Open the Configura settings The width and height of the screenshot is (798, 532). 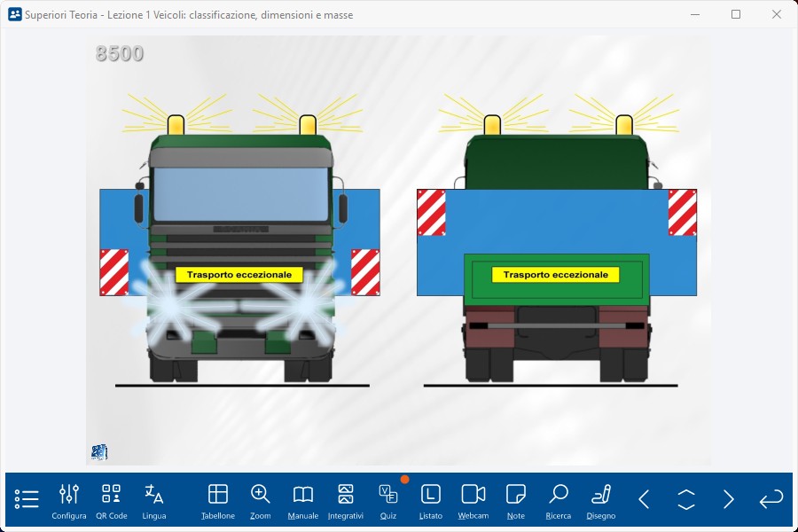[x=69, y=501]
